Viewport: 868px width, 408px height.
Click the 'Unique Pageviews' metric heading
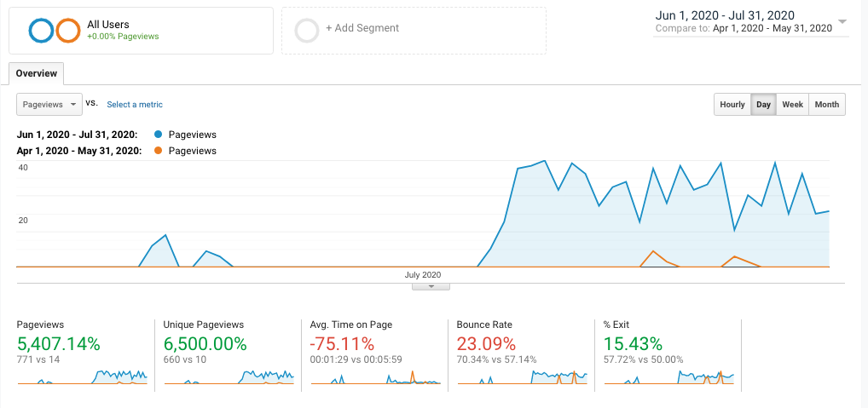coord(204,325)
